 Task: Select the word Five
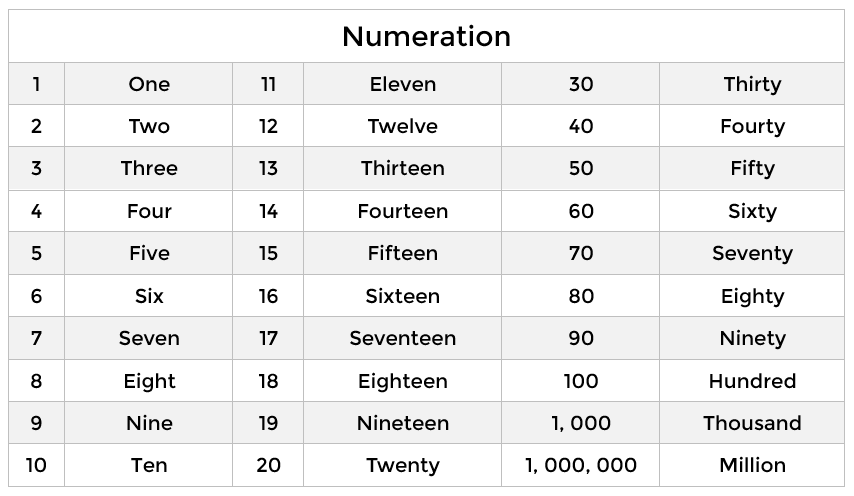click(149, 253)
